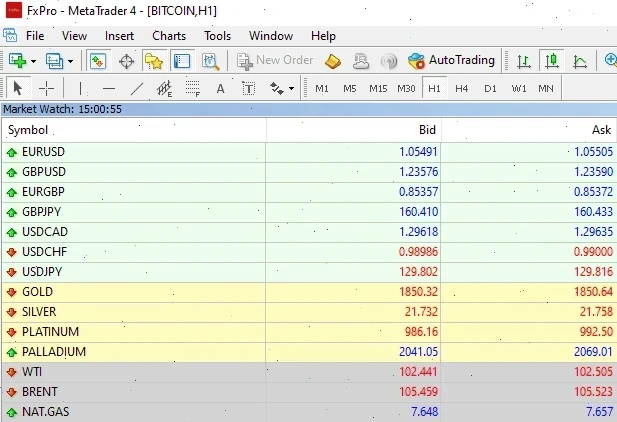Image resolution: width=617 pixels, height=422 pixels.
Task: Click the New Order button
Action: click(275, 60)
